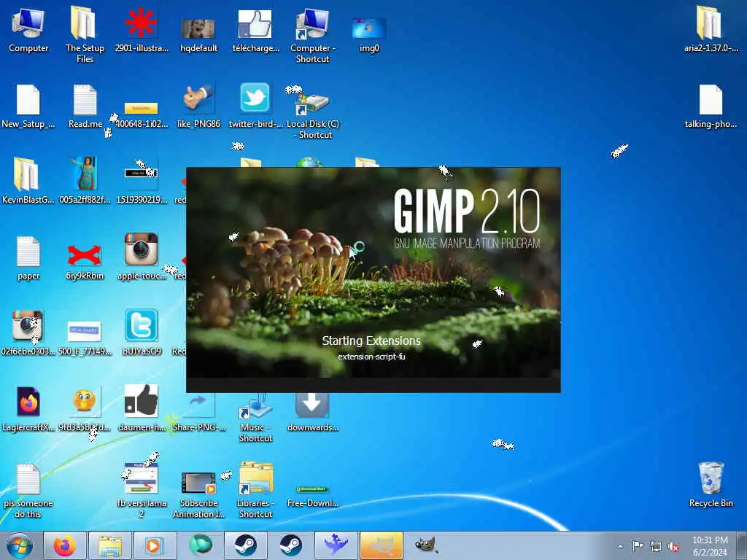This screenshot has width=747, height=560.
Task: Select the 500_F_77149... image file
Action: [85, 337]
